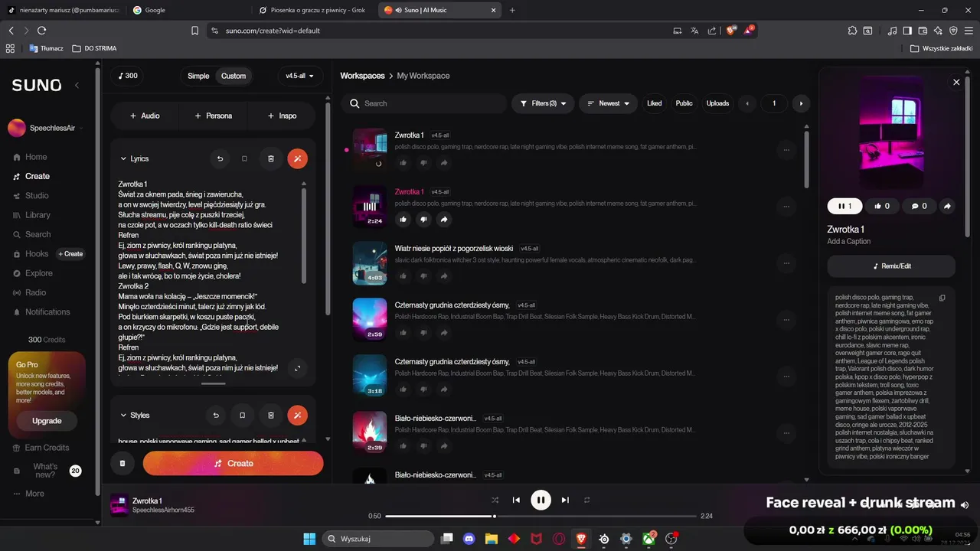Click the Remix/Edit button

click(891, 266)
